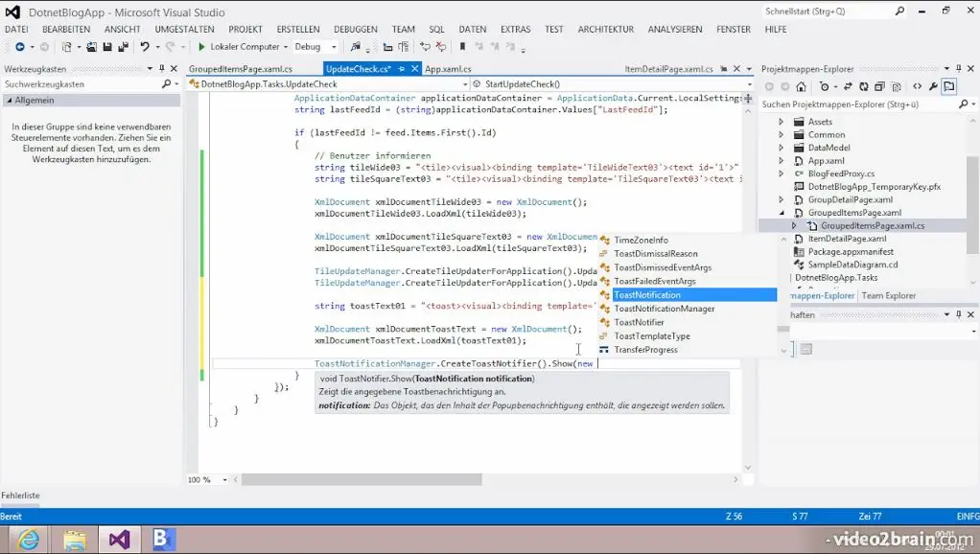The width and height of the screenshot is (980, 554).
Task: Open the EXTRAS menu
Action: (515, 30)
